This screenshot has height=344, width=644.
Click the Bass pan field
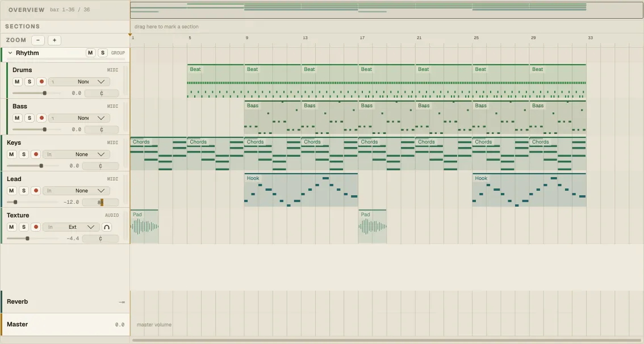click(102, 129)
